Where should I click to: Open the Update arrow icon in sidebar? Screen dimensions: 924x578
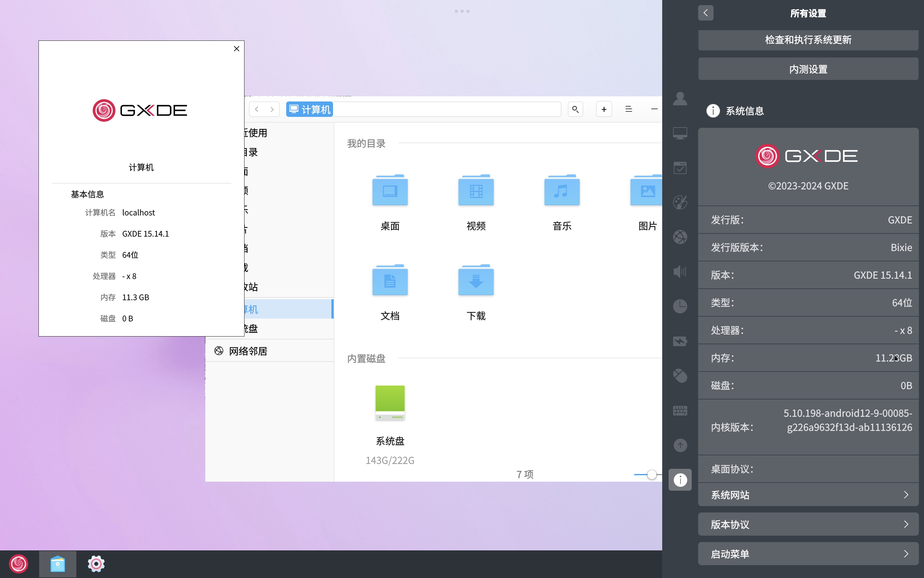click(680, 445)
